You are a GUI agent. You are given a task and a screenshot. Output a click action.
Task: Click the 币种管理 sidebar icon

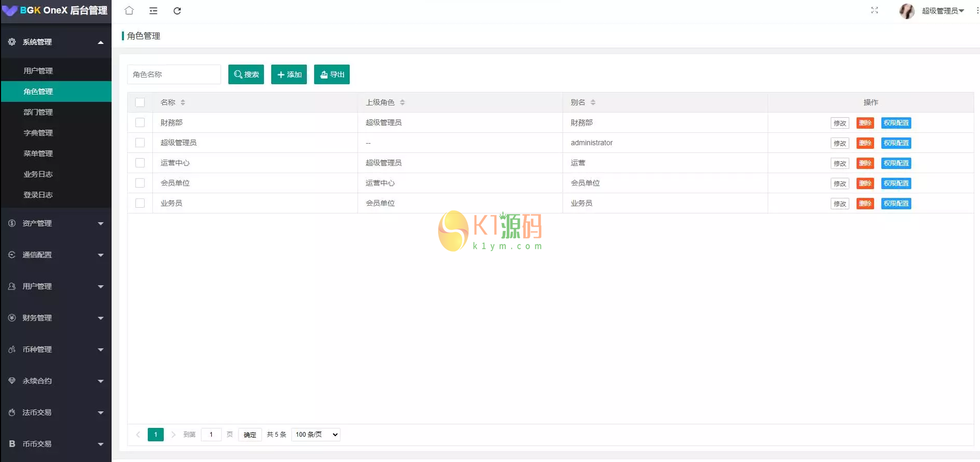tap(12, 349)
